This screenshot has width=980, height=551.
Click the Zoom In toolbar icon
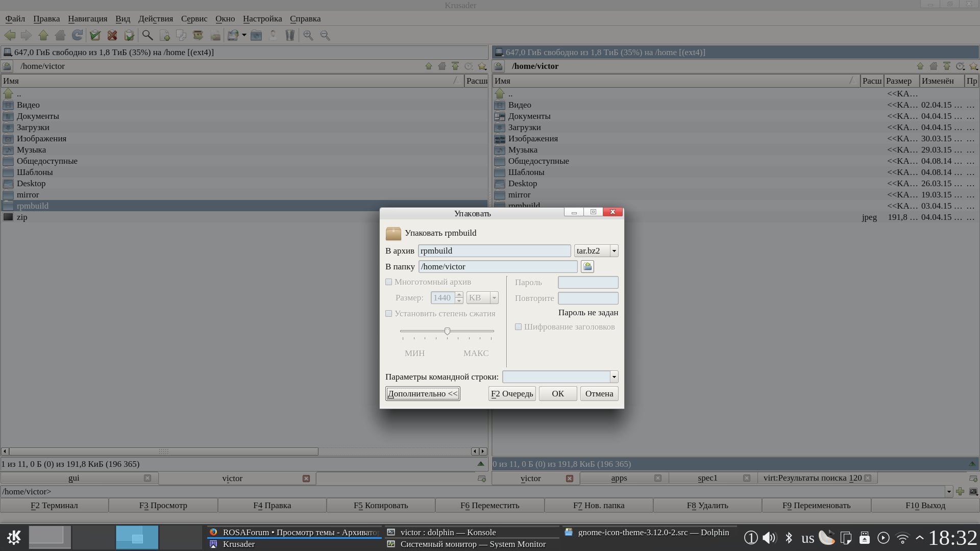tap(308, 35)
